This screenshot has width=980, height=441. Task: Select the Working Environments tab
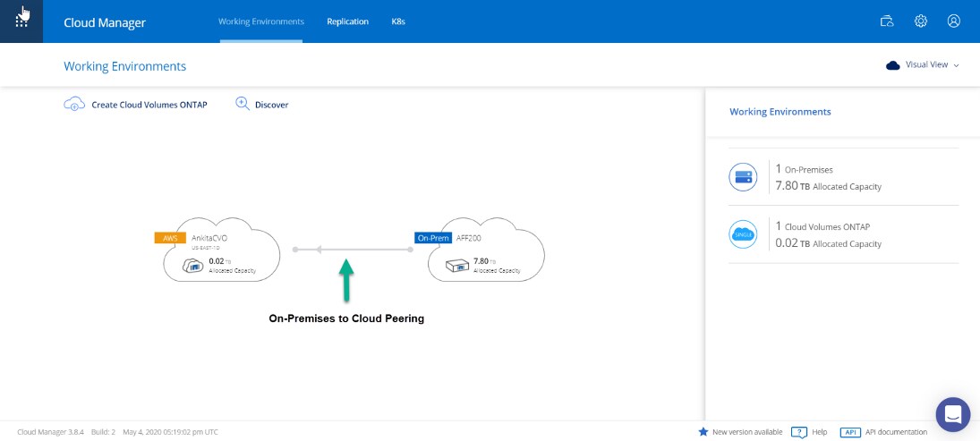[x=260, y=21]
